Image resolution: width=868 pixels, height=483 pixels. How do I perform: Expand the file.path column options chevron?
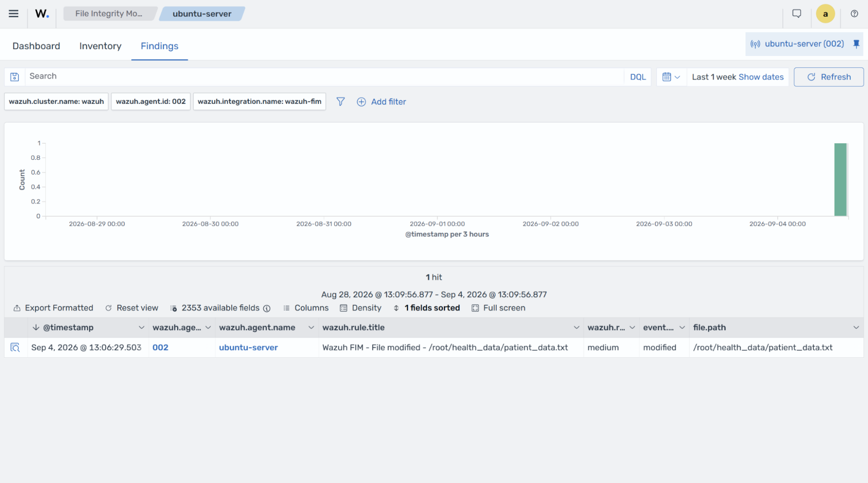(856, 328)
